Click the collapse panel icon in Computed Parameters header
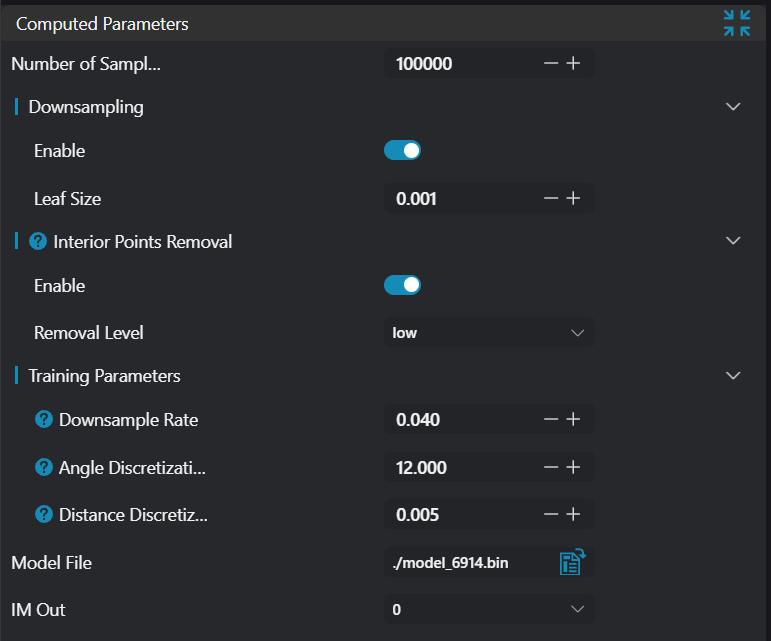This screenshot has height=641, width=771. tap(737, 23)
